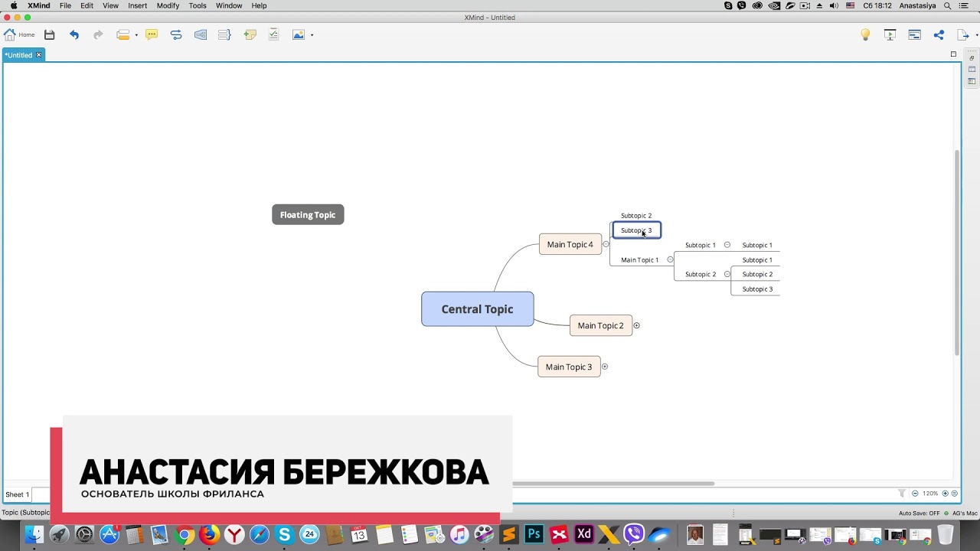
Task: Click the vertical scrollbar on the right
Action: tap(957, 253)
